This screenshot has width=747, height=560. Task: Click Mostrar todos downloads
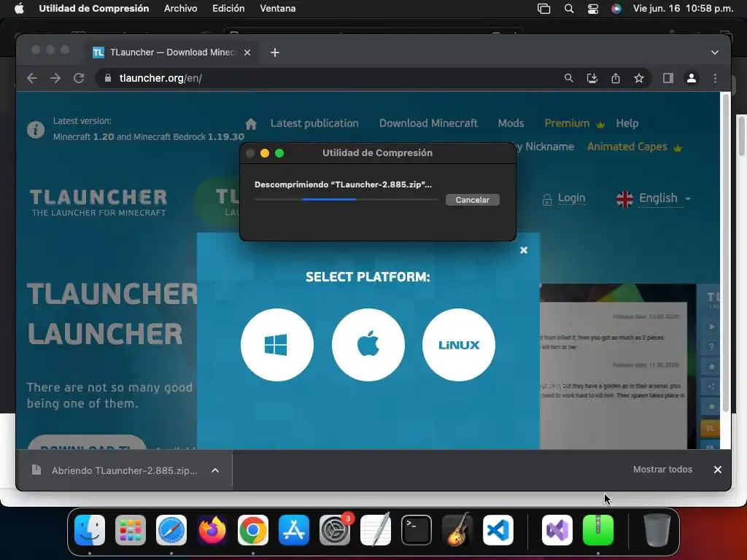662,470
